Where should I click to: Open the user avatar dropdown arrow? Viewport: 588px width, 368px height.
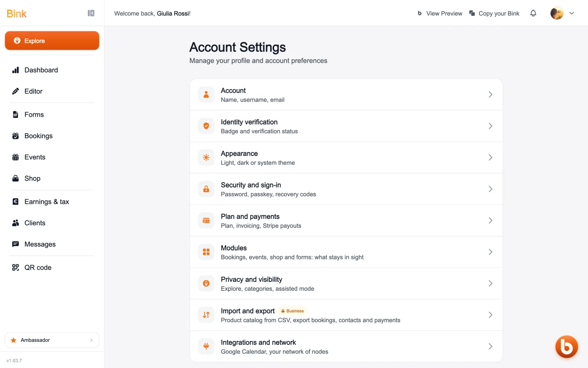[571, 13]
